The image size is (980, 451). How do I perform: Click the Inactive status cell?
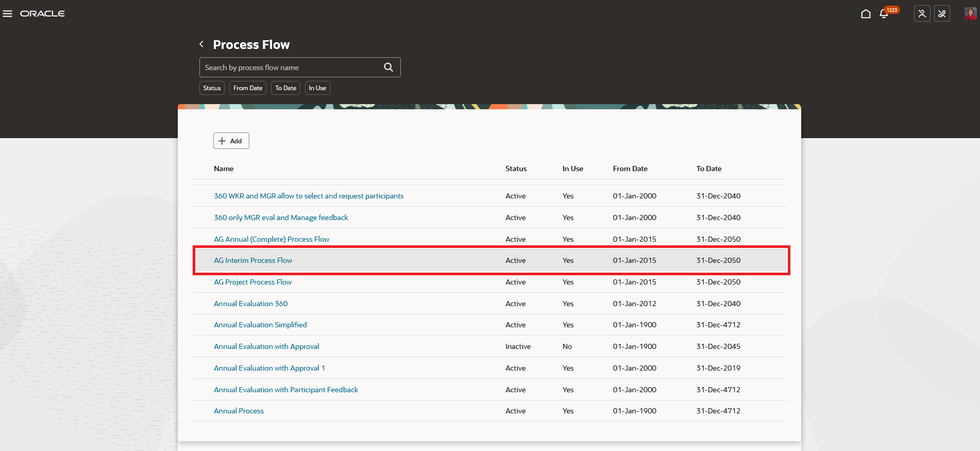coord(518,346)
